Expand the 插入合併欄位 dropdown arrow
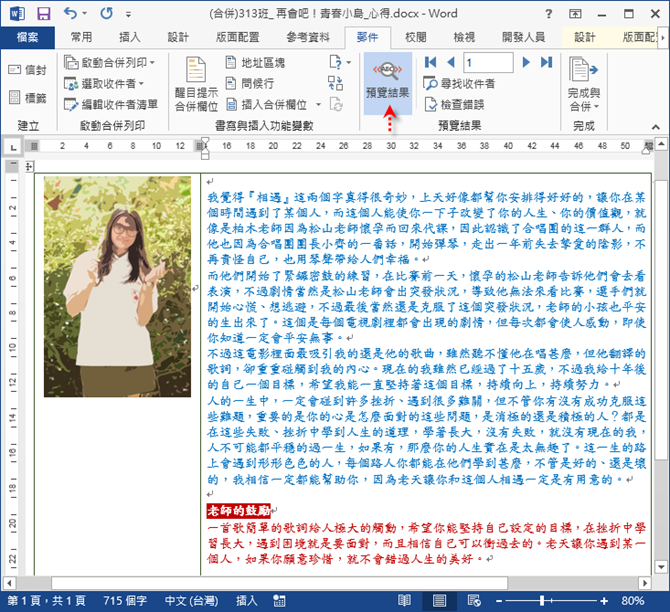This screenshot has height=612, width=670. click(x=318, y=104)
